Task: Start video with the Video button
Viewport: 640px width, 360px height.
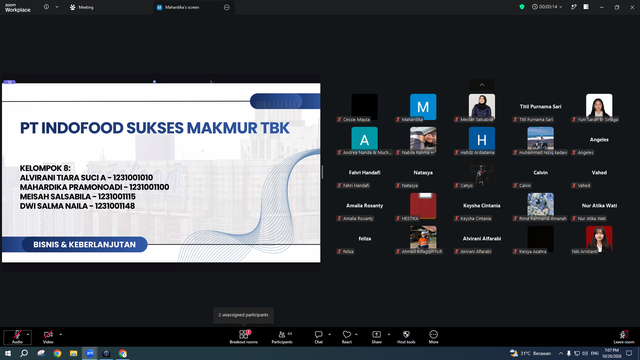Action: pyautogui.click(x=48, y=337)
